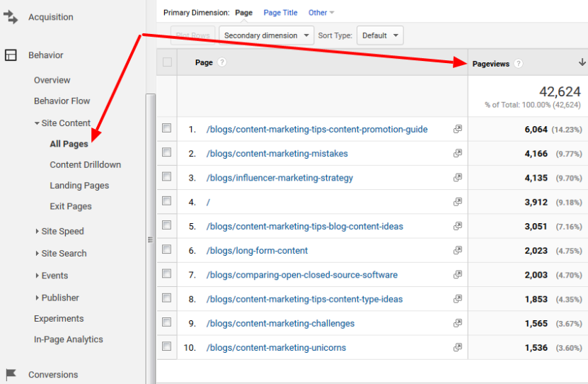The image size is (588, 384).
Task: Check row 2 content-marketing-mistakes checkbox
Action: coord(166,152)
